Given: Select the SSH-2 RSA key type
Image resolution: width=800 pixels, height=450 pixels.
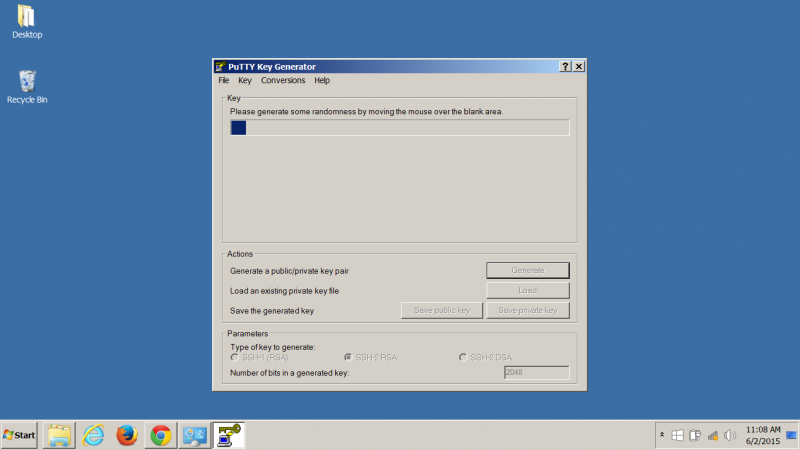Looking at the screenshot, I should (x=371, y=357).
